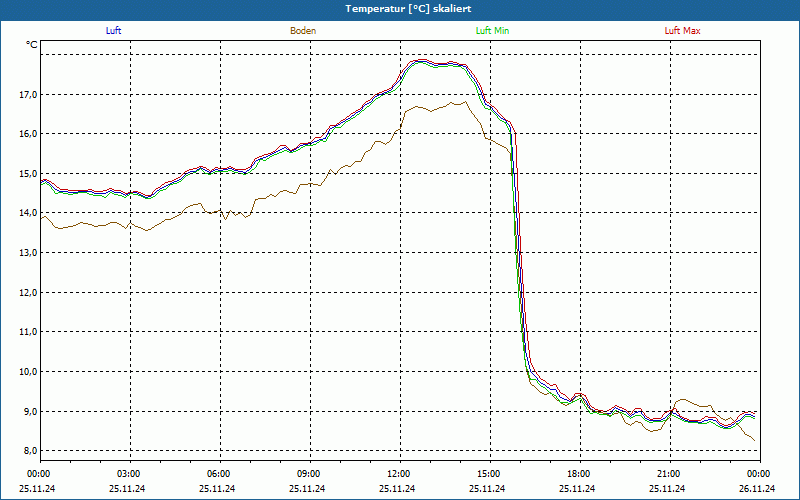Click the title 'Temperatur [°C] skaliert'
Screen dimensions: 800x500
(x=408, y=9)
